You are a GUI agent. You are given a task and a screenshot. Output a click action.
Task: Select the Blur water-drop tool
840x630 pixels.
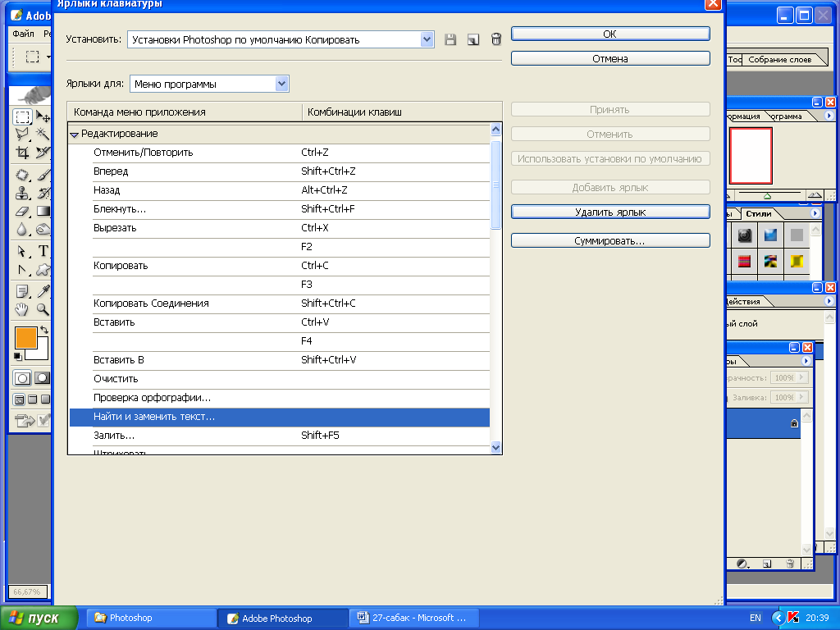pos(22,230)
